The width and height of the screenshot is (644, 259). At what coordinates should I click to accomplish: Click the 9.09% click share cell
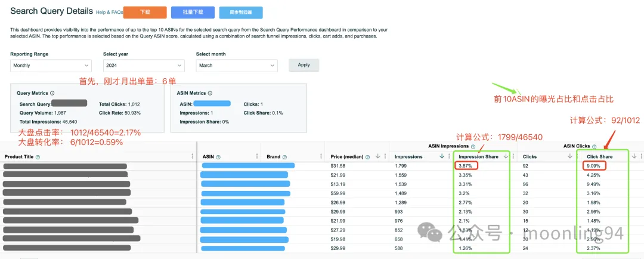(594, 166)
